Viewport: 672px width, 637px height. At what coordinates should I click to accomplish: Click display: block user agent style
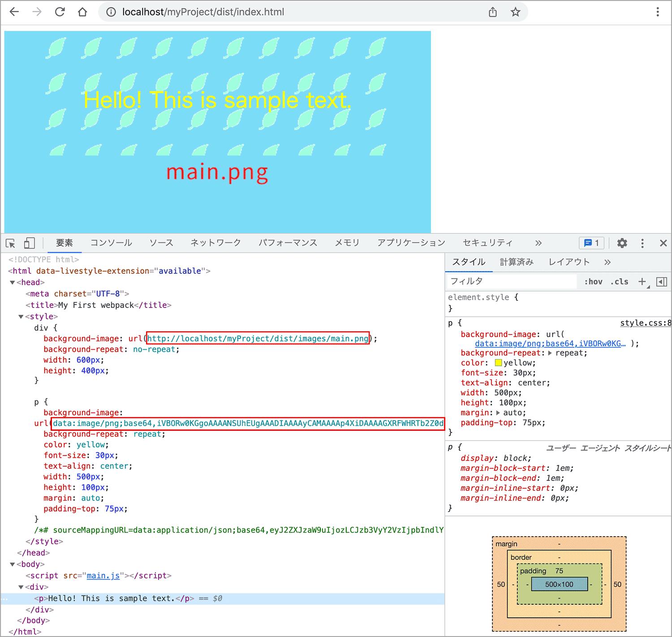(496, 458)
